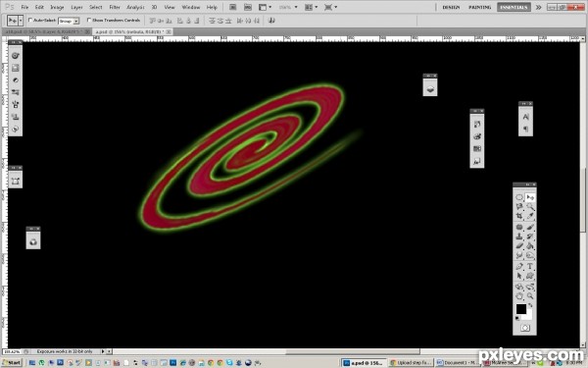Open the status bar info flyout arrow
The width and height of the screenshot is (588, 368).
tap(103, 351)
